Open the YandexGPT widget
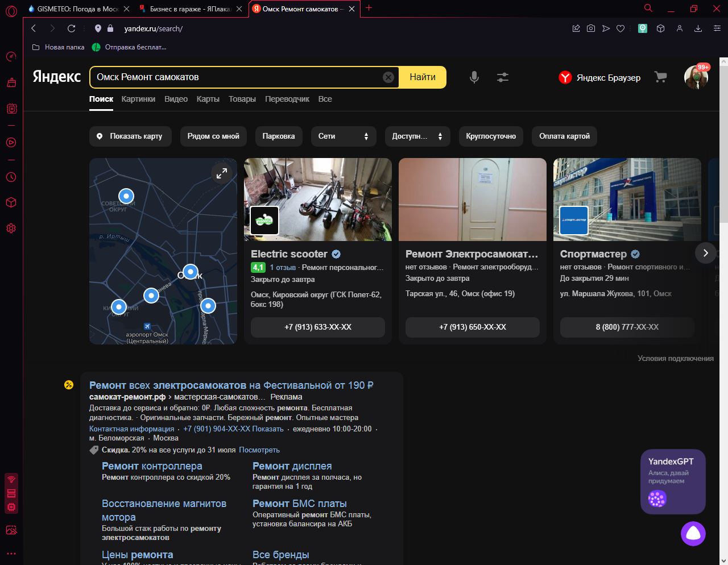The height and width of the screenshot is (565, 728). (x=673, y=482)
